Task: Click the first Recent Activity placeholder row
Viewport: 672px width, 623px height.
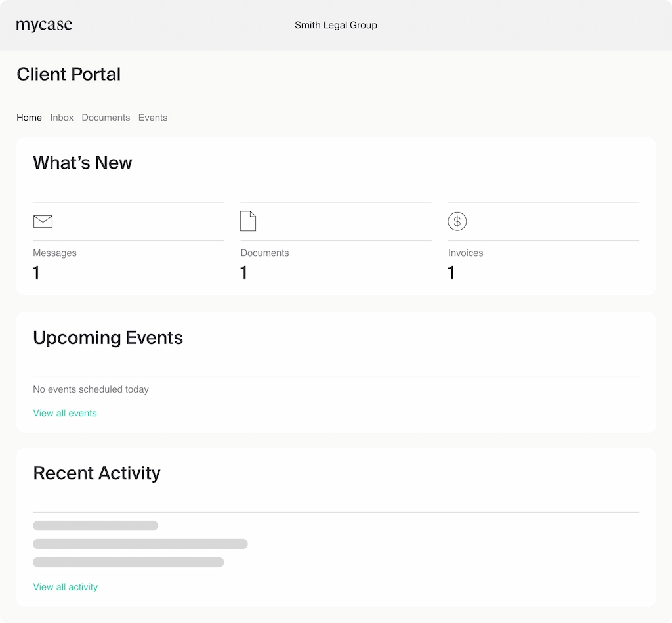Action: 95,525
